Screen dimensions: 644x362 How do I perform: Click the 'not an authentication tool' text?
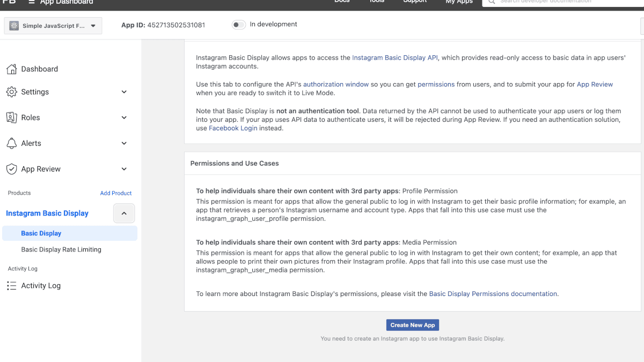pos(318,112)
